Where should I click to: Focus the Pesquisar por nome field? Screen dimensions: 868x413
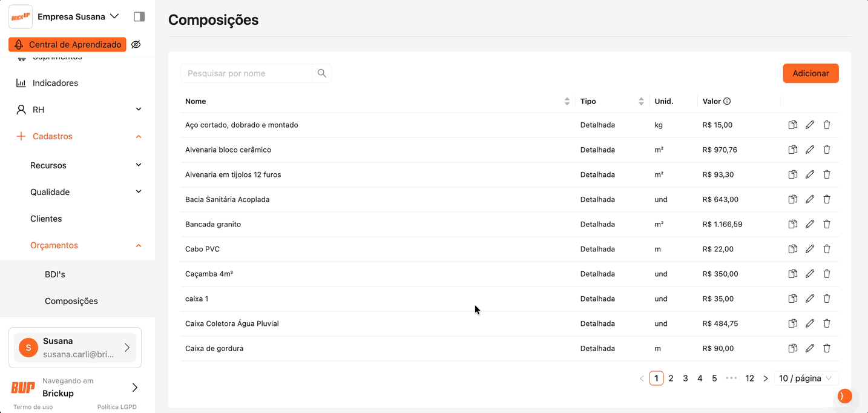click(246, 73)
